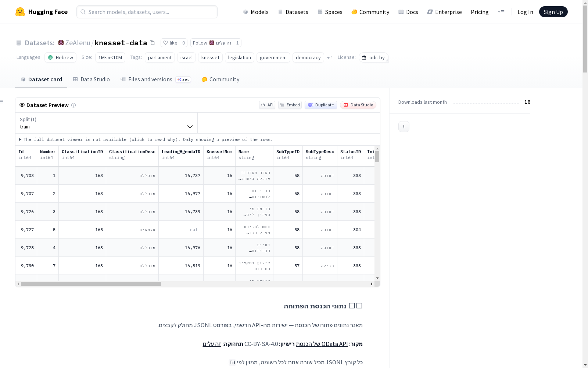Click the legislation tag

240,57
